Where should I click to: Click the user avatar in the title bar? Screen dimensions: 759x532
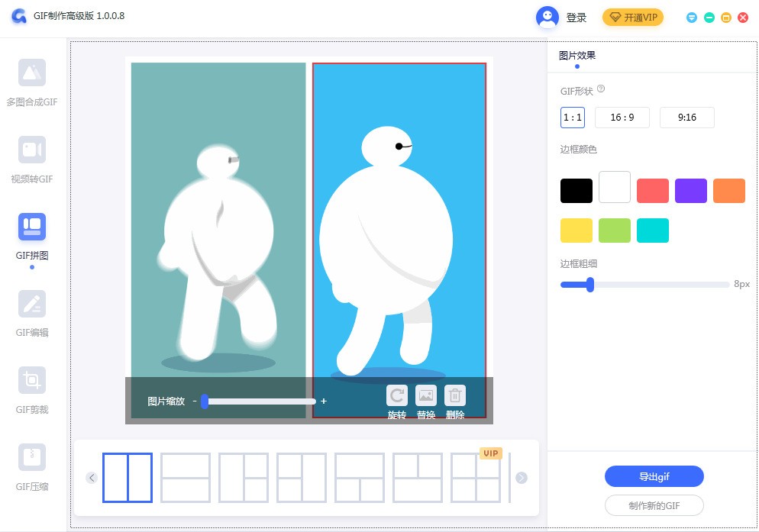click(x=547, y=17)
